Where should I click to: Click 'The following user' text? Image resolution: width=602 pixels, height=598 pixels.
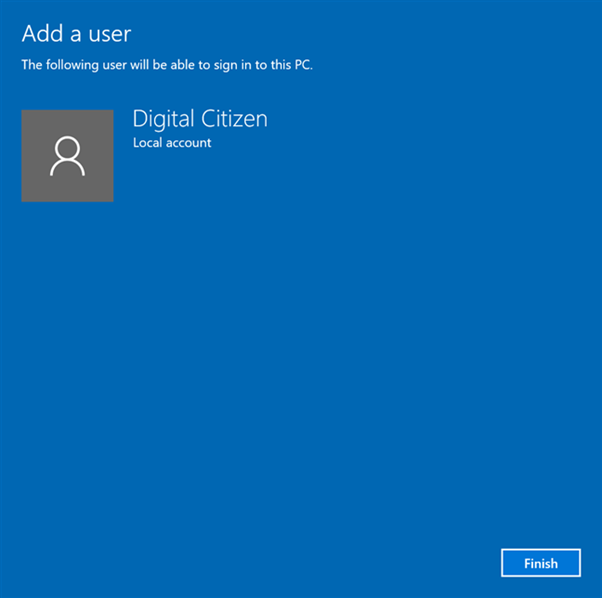coord(70,66)
